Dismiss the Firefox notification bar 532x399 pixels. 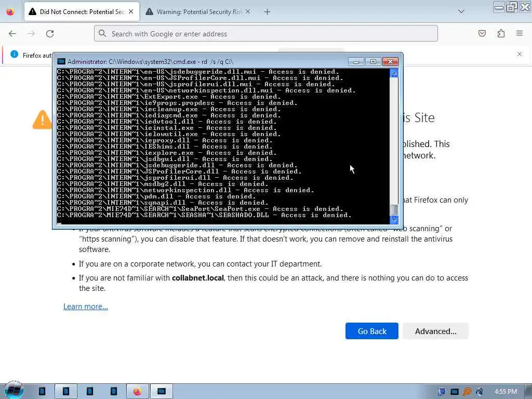[x=520, y=54]
